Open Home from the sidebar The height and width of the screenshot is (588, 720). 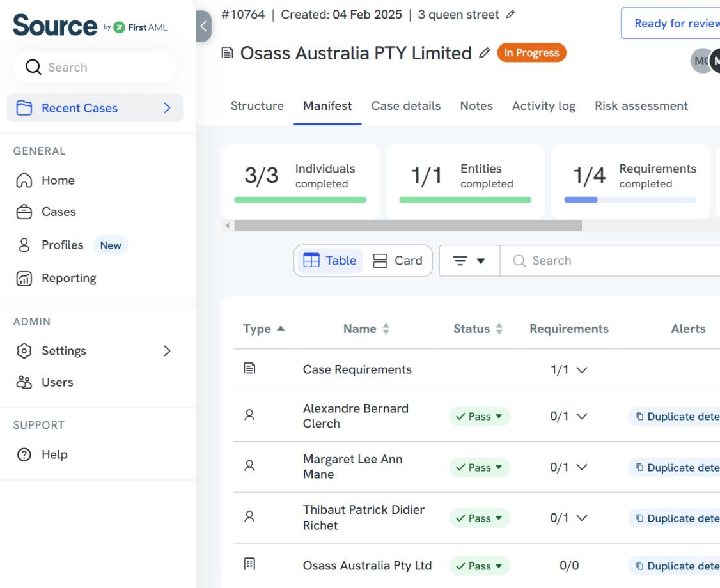tap(58, 180)
